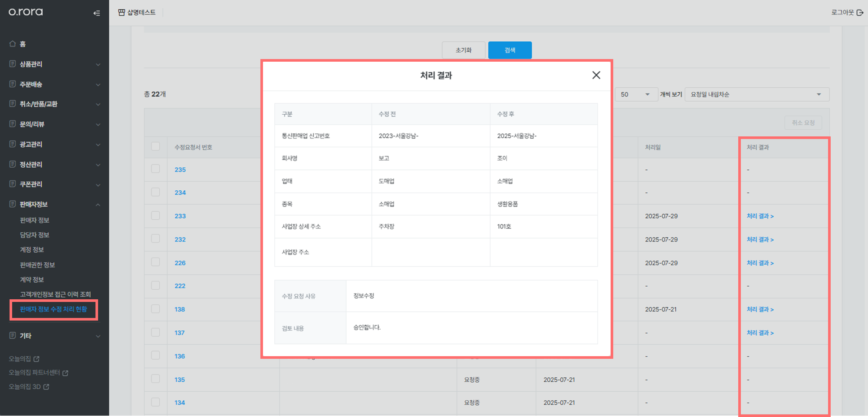
Task: Click the 초기화 reset button
Action: point(464,50)
